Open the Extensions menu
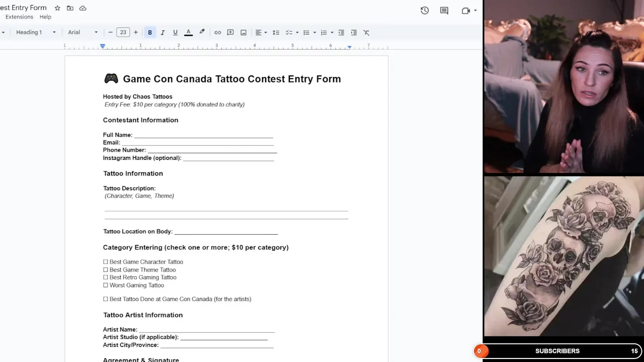This screenshot has width=644, height=362. [x=19, y=17]
